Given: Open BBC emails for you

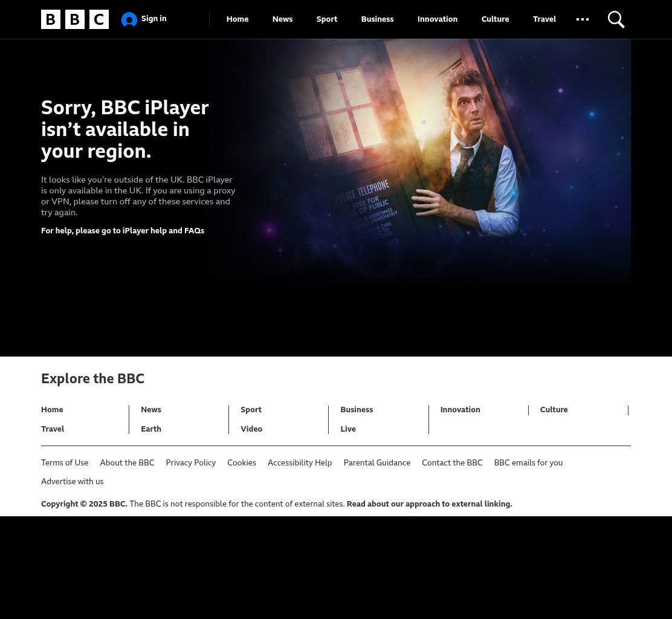Looking at the screenshot, I should 528,462.
